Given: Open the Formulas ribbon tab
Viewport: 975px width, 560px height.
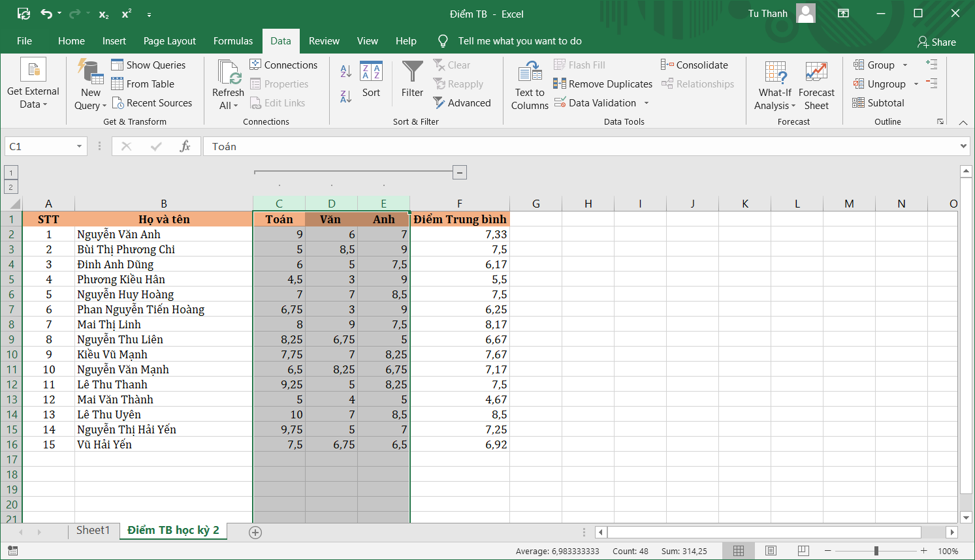Looking at the screenshot, I should [x=233, y=40].
